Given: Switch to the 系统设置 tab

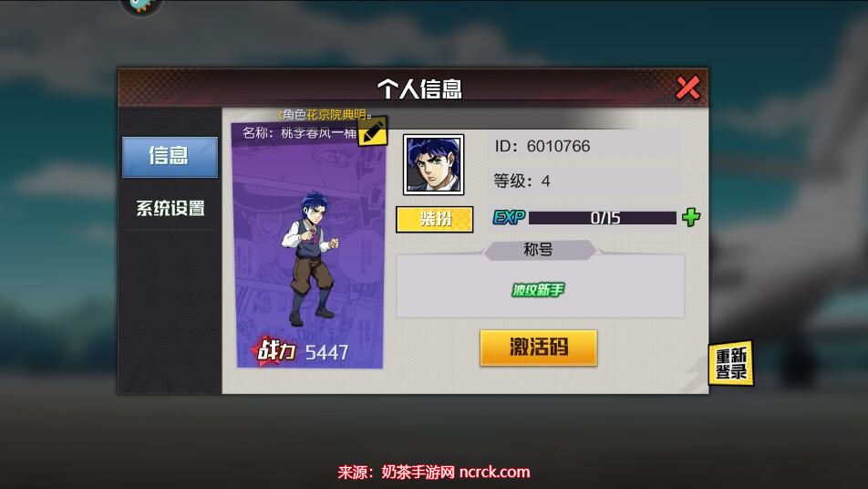Looking at the screenshot, I should pos(170,208).
